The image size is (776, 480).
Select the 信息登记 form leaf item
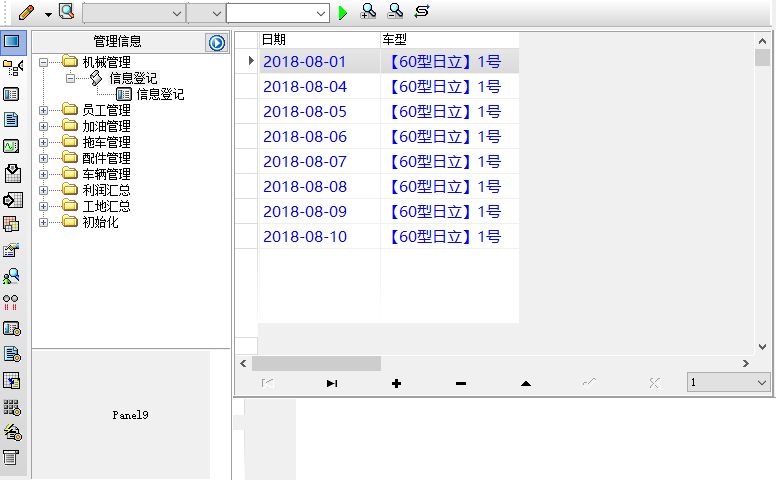tap(160, 94)
